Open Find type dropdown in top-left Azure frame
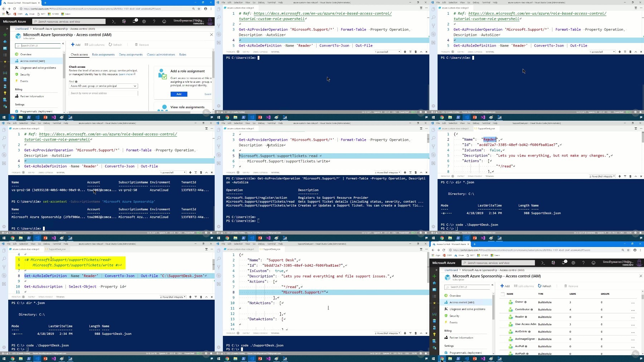The width and height of the screenshot is (644, 362). pos(103,86)
